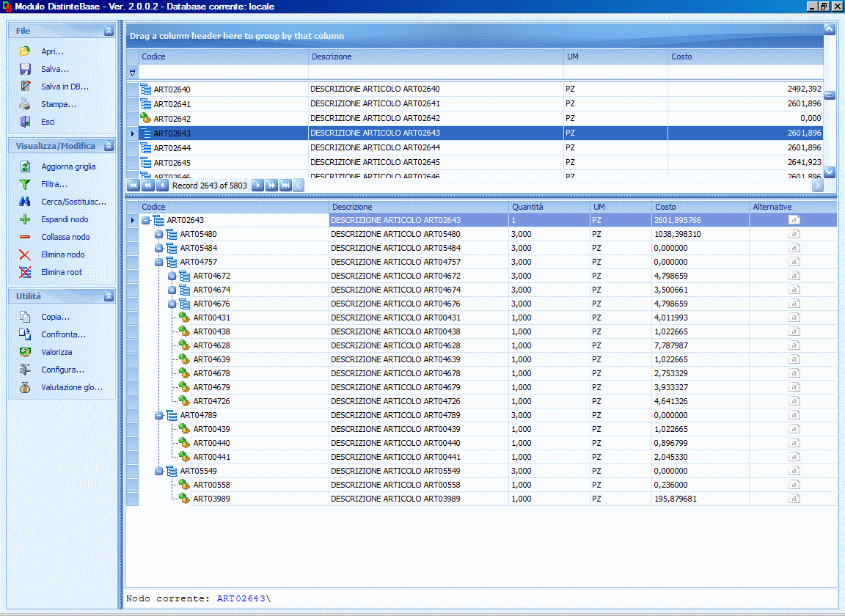This screenshot has height=616, width=845.
Task: Click tree icon of ART02640 in top grid
Action: 145,89
